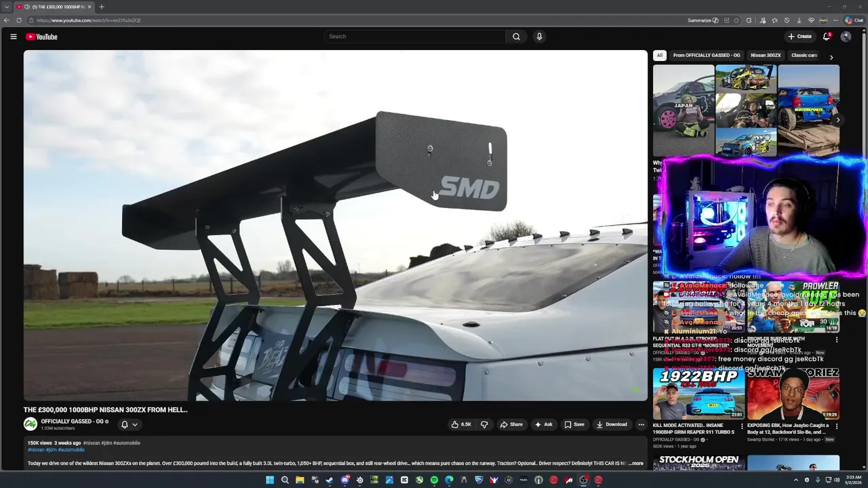Click the Ask button

[543, 424]
